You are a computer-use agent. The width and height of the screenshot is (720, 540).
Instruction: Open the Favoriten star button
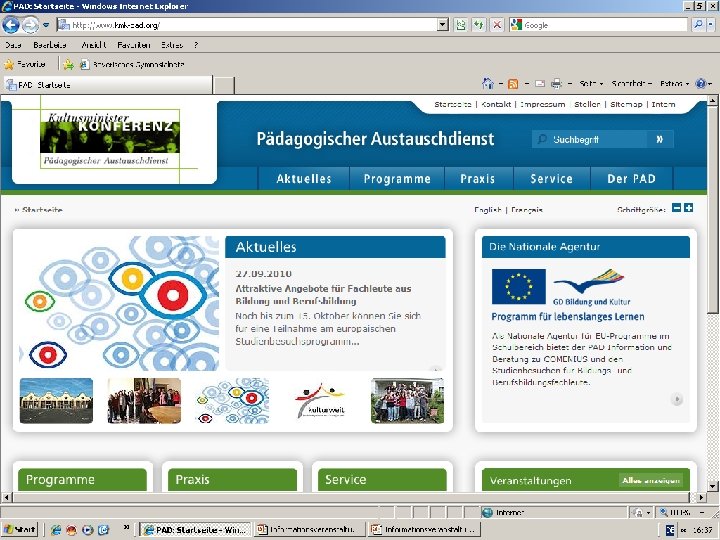click(x=25, y=64)
